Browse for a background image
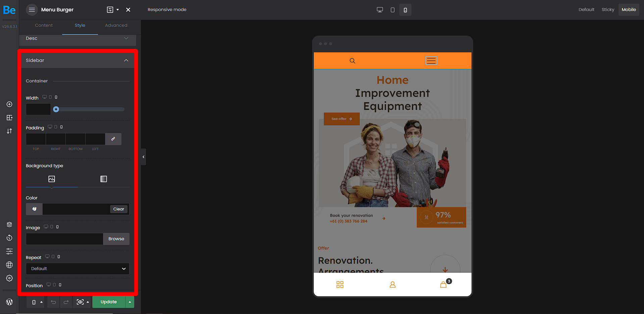Viewport: 644px width, 314px height. pos(116,239)
